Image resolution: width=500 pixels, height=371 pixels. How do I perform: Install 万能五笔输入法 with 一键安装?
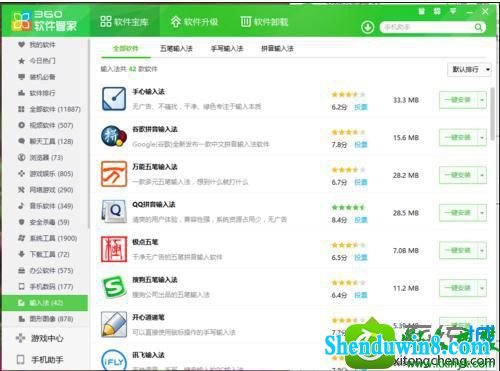459,175
